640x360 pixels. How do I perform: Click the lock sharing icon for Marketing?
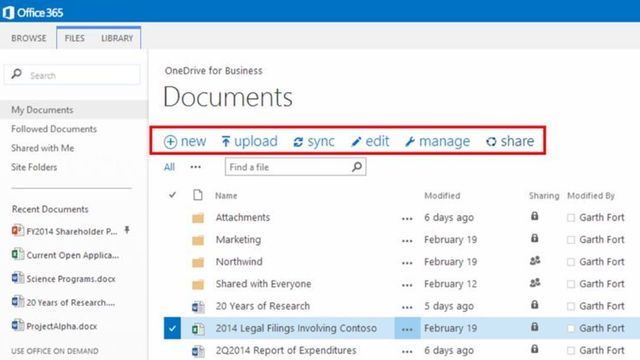(x=534, y=238)
